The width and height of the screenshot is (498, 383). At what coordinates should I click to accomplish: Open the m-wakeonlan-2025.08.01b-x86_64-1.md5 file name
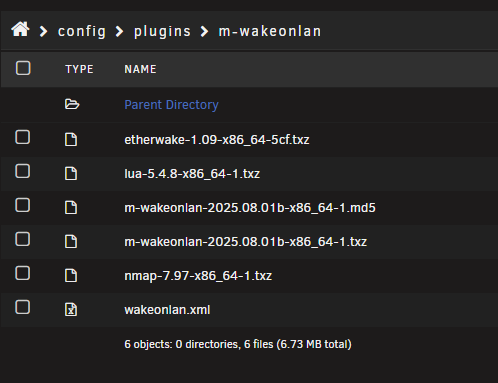[x=250, y=208]
